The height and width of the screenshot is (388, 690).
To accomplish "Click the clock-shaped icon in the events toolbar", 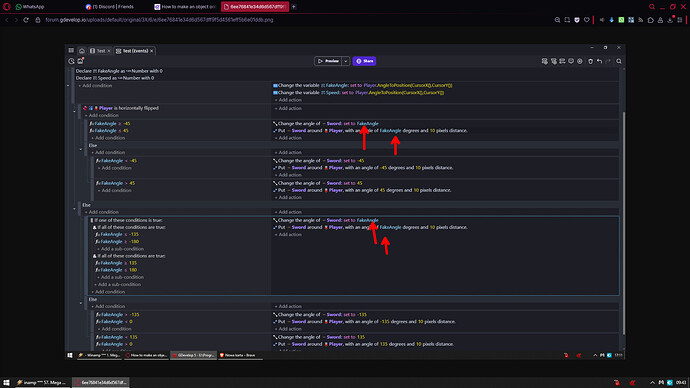I will tap(71, 61).
